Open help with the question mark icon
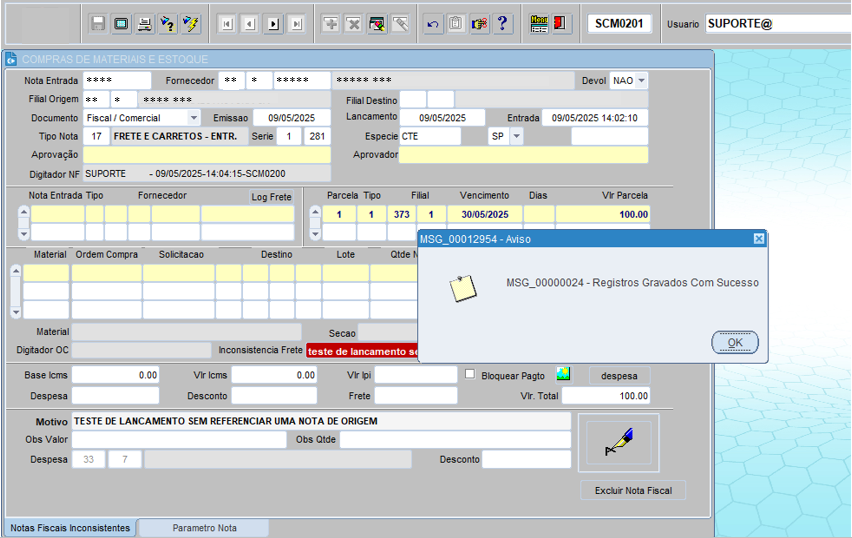Image resolution: width=852 pixels, height=538 pixels. (x=502, y=23)
